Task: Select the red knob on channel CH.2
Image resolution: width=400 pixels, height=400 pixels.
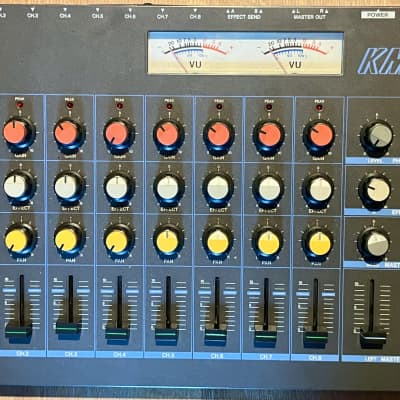Action: (x=15, y=132)
